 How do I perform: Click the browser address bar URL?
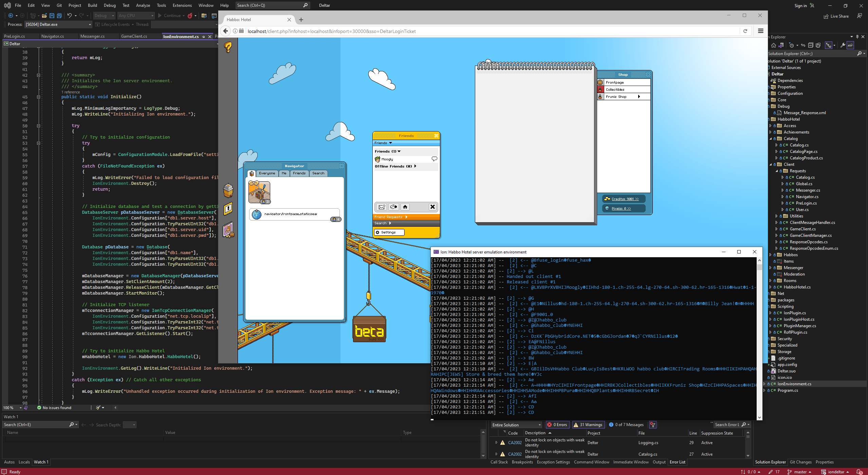(x=332, y=31)
